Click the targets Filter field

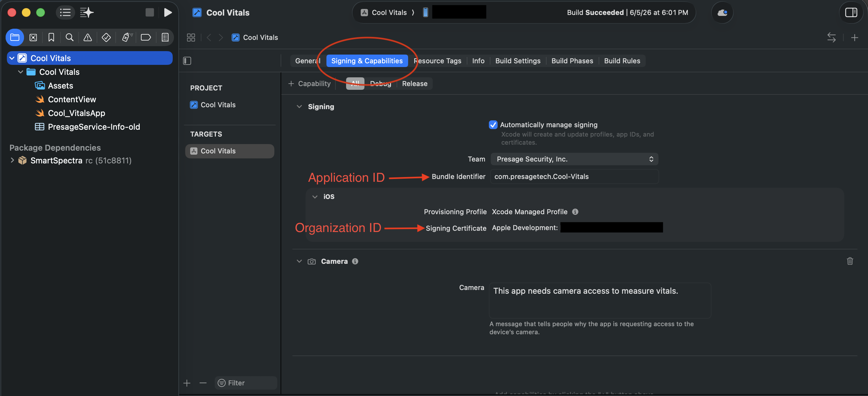(246, 383)
